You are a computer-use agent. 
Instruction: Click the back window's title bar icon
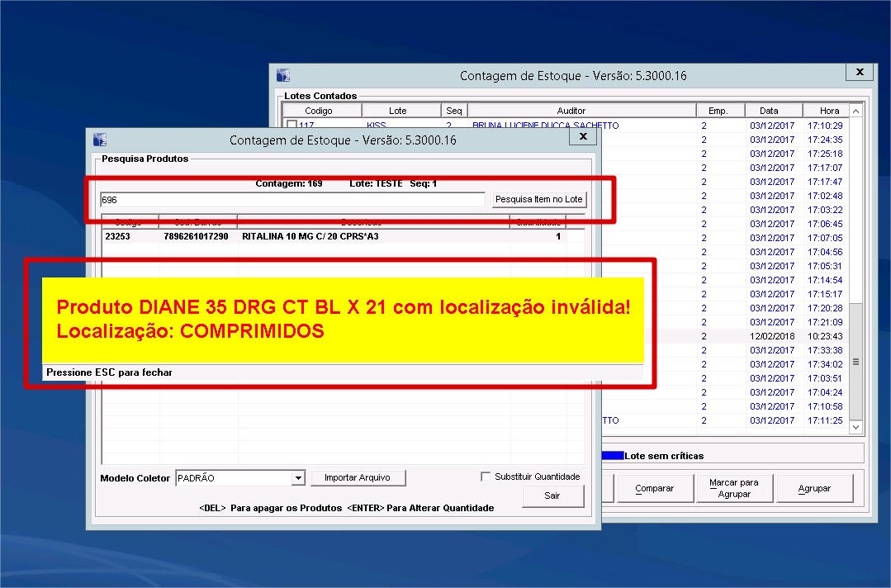[x=283, y=75]
